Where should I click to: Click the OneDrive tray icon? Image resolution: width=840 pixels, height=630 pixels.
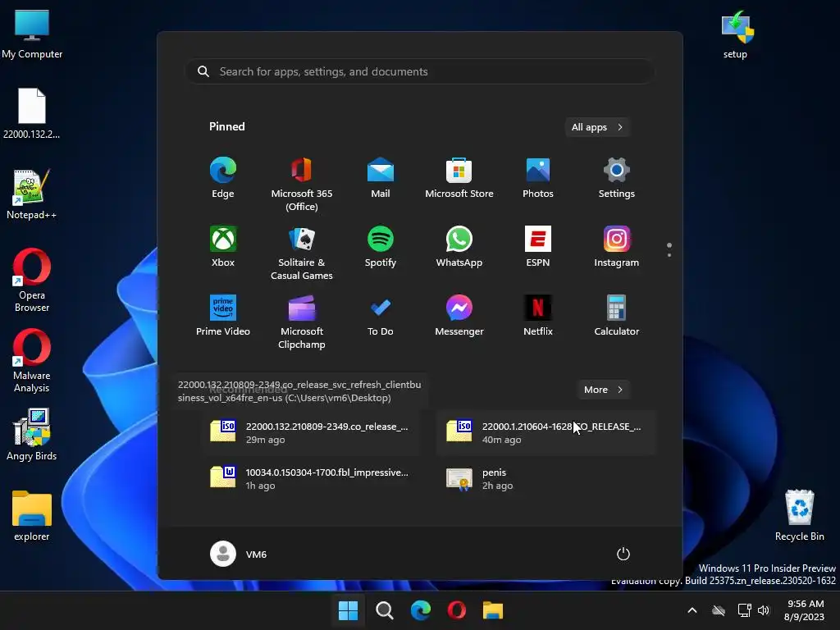point(719,610)
